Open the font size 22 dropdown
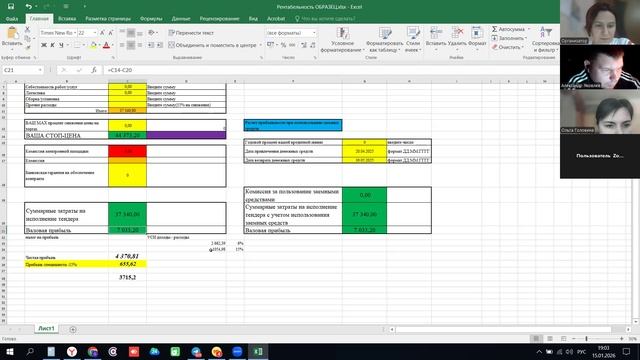The image size is (640, 360). point(95,33)
